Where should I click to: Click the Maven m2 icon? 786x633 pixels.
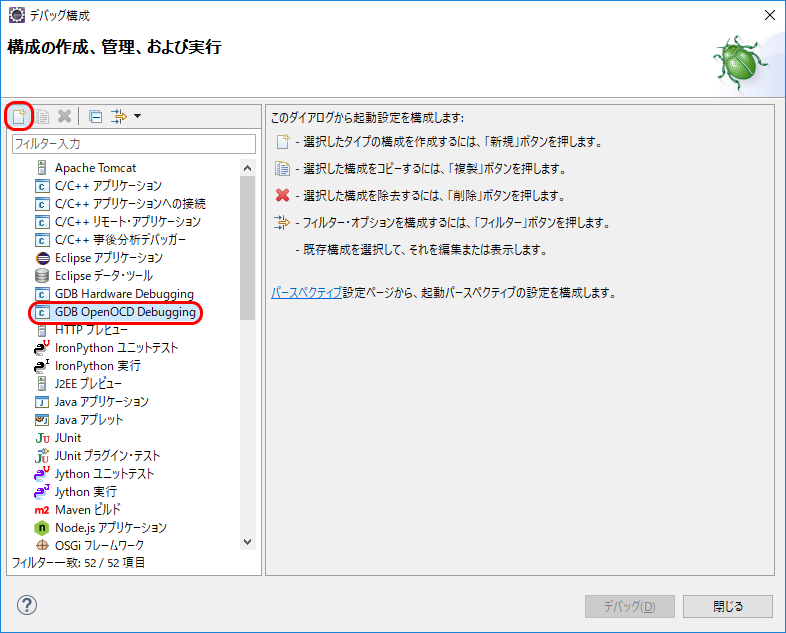[42, 510]
